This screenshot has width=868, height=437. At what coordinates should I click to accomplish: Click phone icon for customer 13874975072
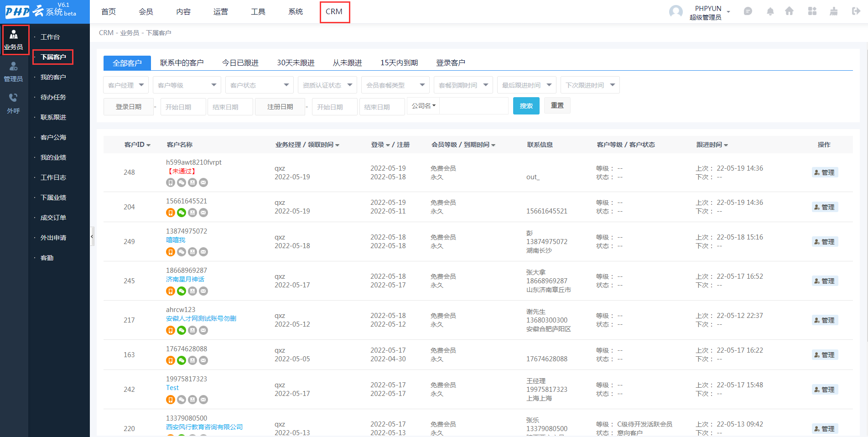(x=171, y=252)
